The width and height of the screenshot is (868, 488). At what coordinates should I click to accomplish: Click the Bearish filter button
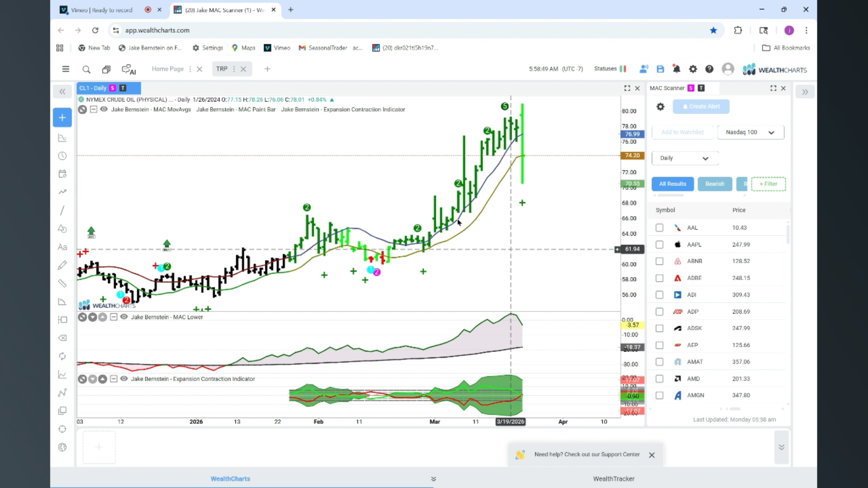point(715,184)
